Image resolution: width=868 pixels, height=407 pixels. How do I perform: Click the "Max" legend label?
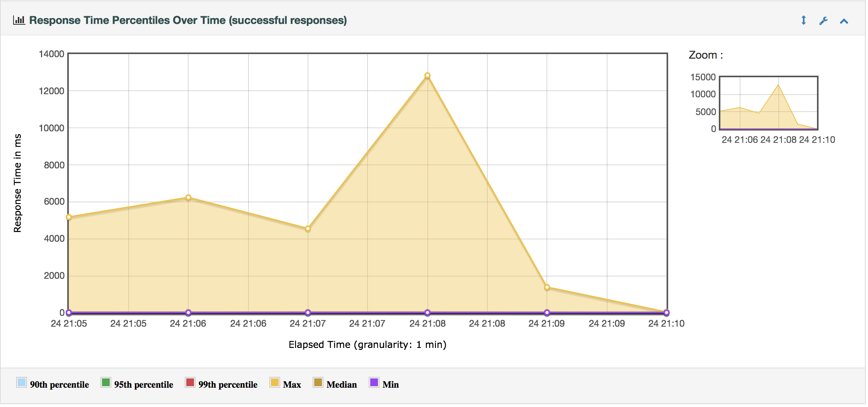[x=292, y=385]
